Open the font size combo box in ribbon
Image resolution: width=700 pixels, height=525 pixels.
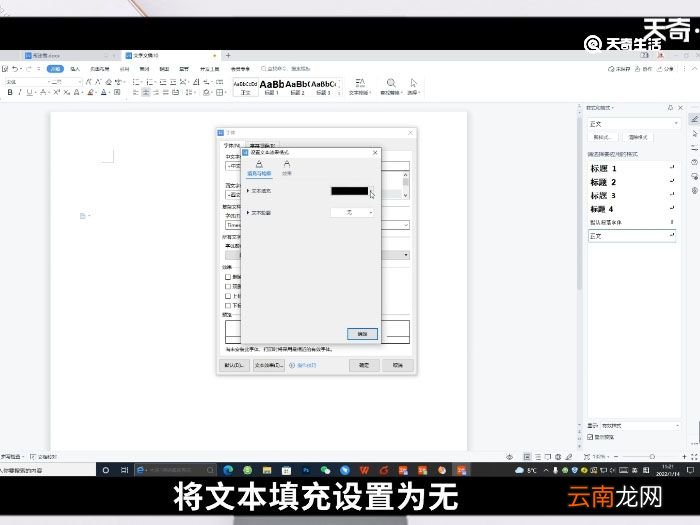65,82
